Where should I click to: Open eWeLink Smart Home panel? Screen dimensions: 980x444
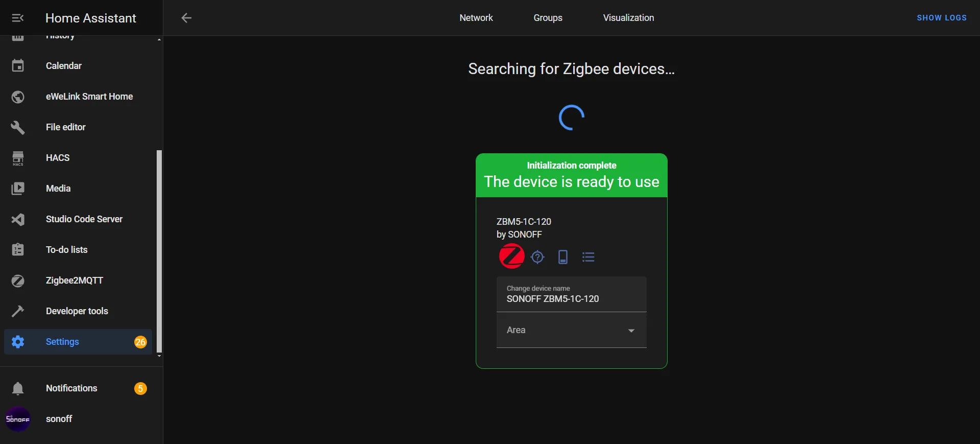(78, 97)
